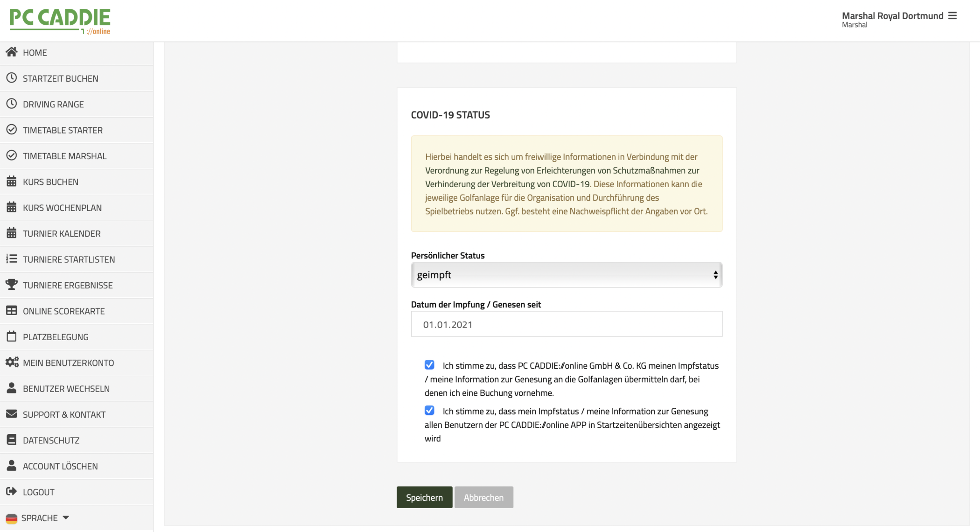Click the Speichern button
This screenshot has width=980, height=532.
424,497
